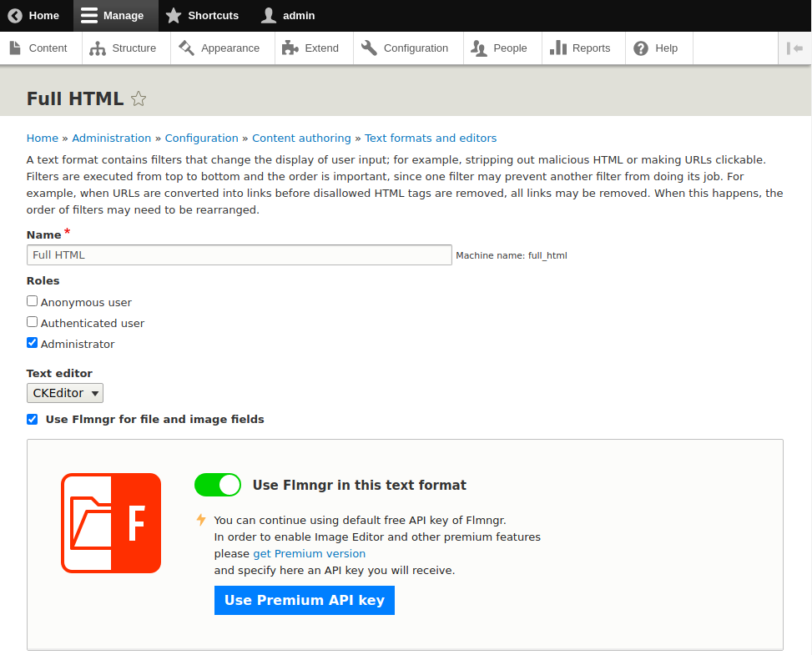
Task: Click the Name text field
Action: (240, 254)
